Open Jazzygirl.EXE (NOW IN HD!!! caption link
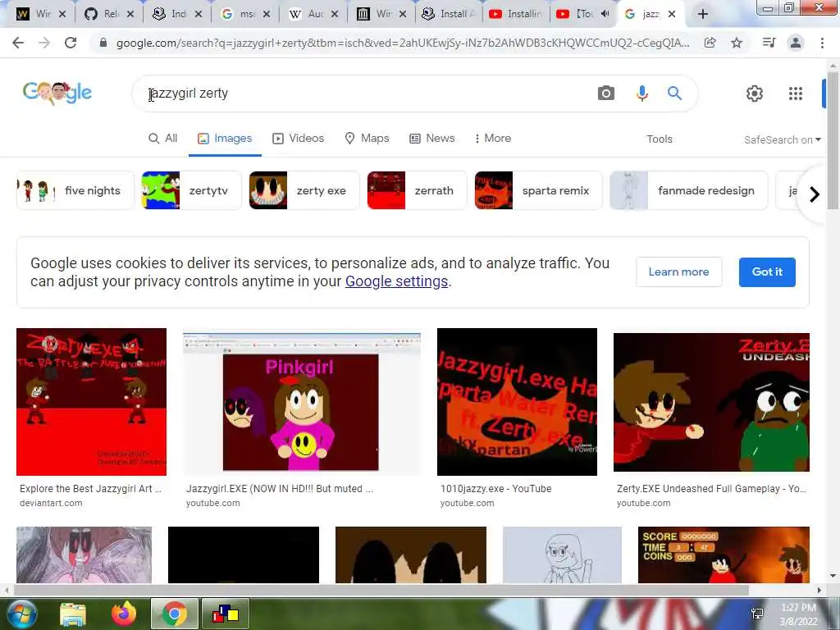The width and height of the screenshot is (840, 630). click(280, 489)
